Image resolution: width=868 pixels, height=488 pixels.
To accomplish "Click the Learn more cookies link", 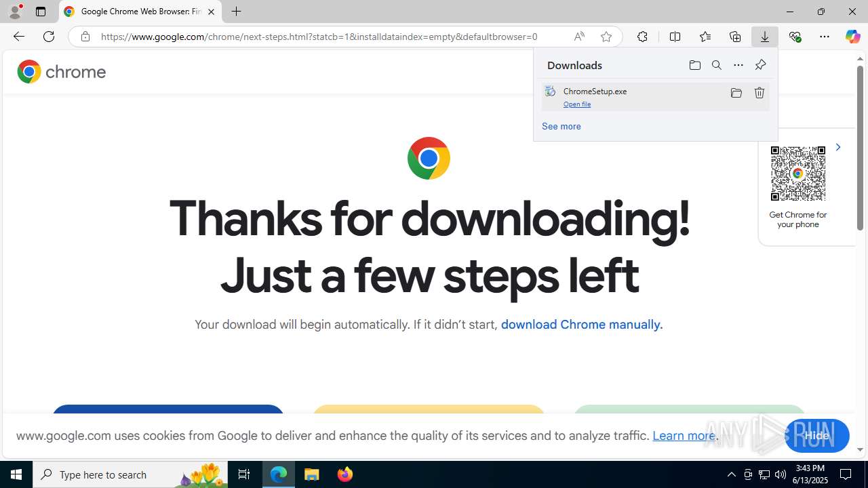I will pyautogui.click(x=684, y=436).
